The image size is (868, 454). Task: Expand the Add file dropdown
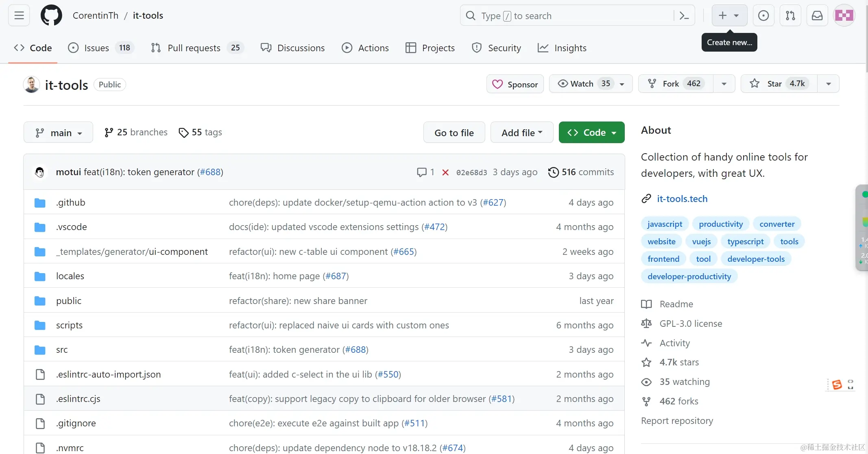(521, 133)
